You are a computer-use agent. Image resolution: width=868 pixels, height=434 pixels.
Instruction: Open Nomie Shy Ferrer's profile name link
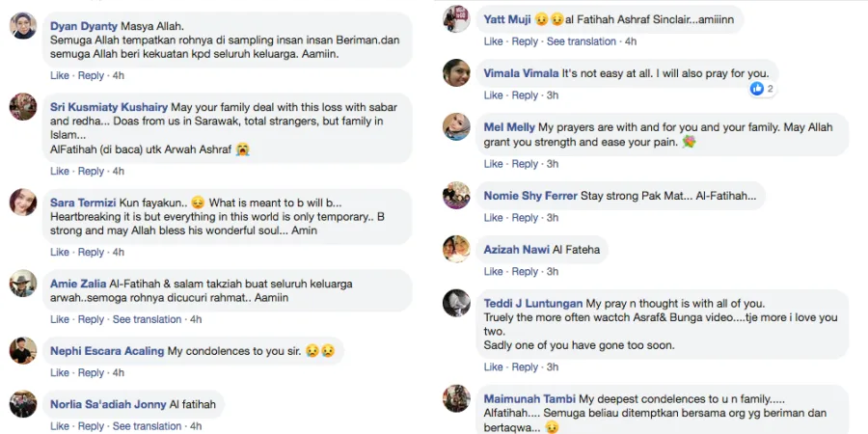(530, 196)
